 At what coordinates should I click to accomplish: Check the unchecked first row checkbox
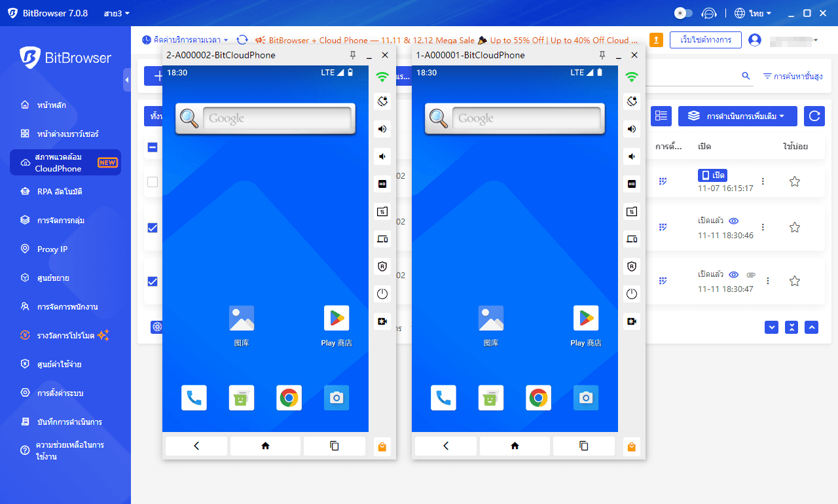pos(153,182)
